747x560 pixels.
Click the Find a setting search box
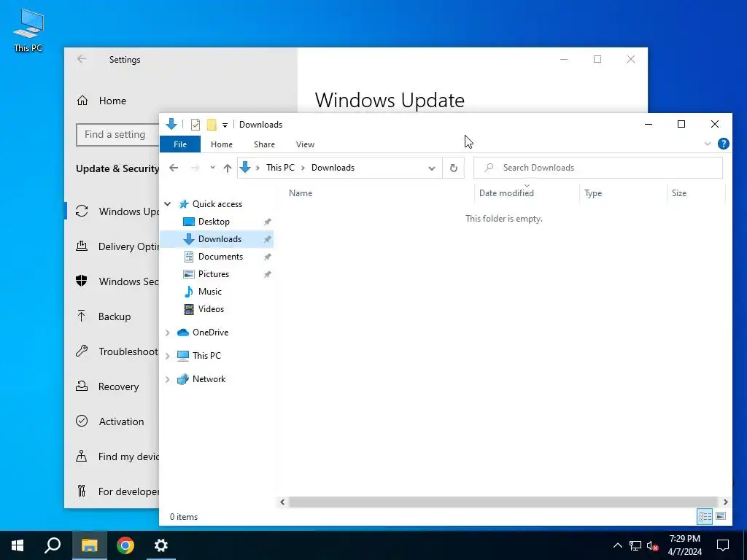(117, 135)
